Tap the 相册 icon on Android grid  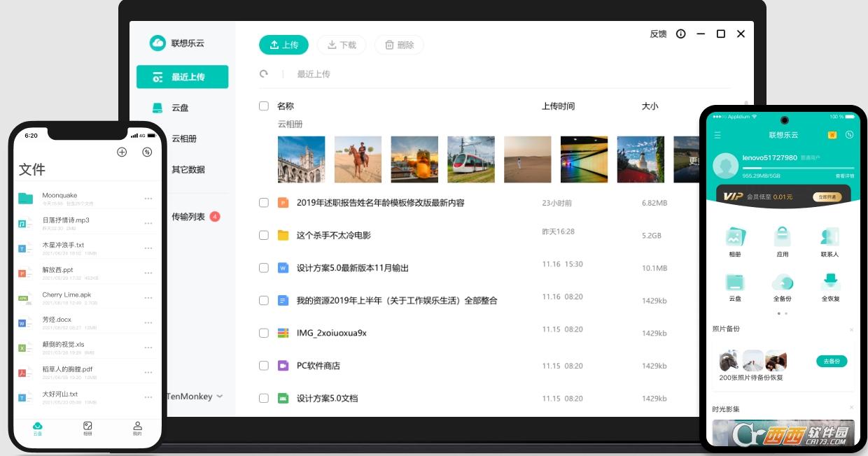click(735, 236)
